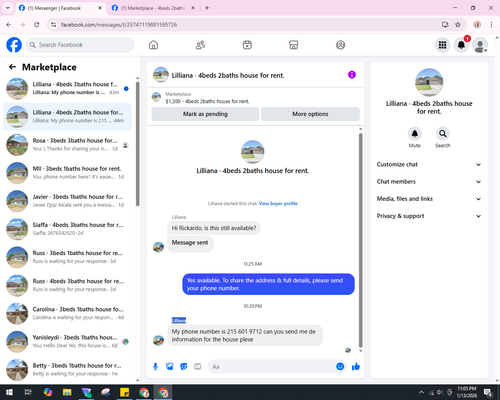Attach a photo file
The image size is (500, 400).
(x=170, y=367)
